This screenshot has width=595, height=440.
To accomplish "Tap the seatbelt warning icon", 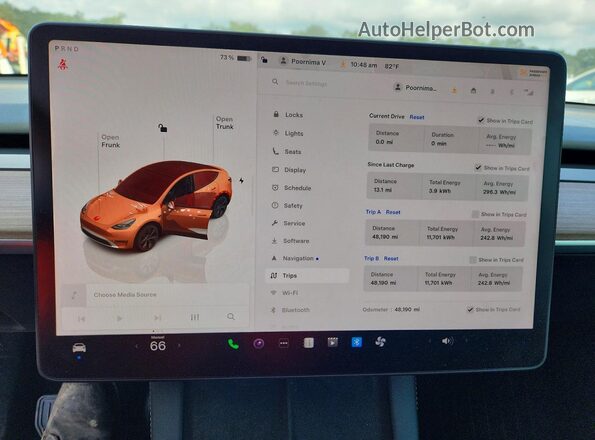I will pos(63,64).
